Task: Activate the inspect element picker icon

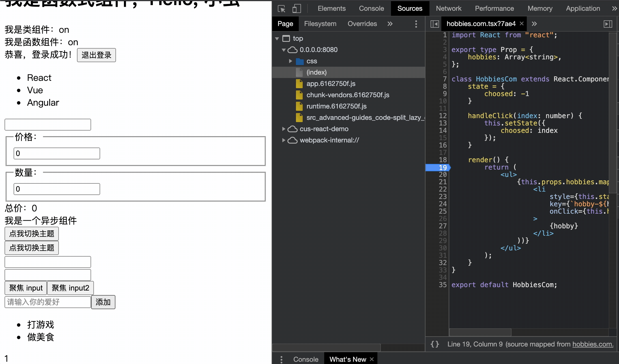Action: (281, 9)
